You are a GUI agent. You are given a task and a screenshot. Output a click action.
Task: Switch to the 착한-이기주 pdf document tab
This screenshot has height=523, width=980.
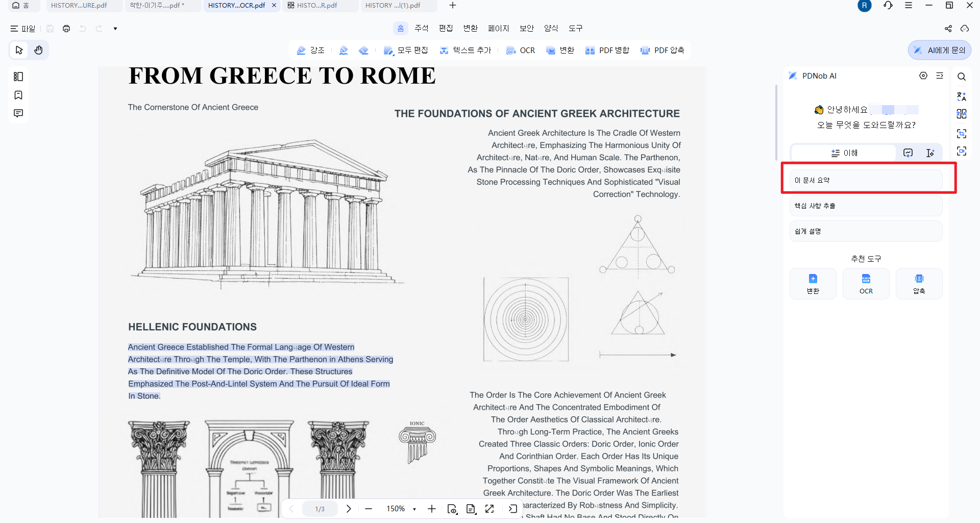click(x=163, y=6)
